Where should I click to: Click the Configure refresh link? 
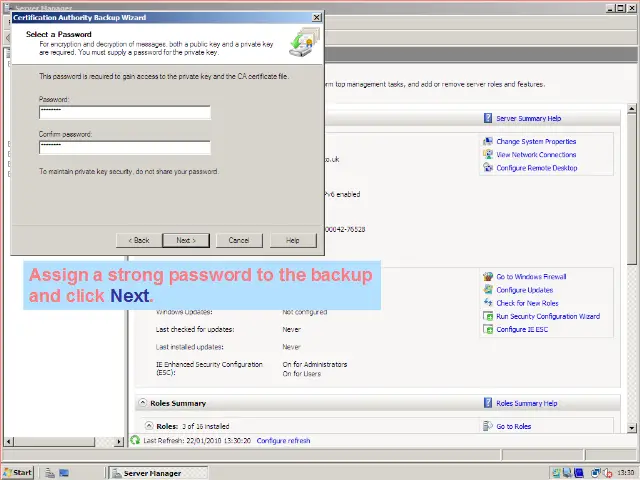[x=283, y=440]
